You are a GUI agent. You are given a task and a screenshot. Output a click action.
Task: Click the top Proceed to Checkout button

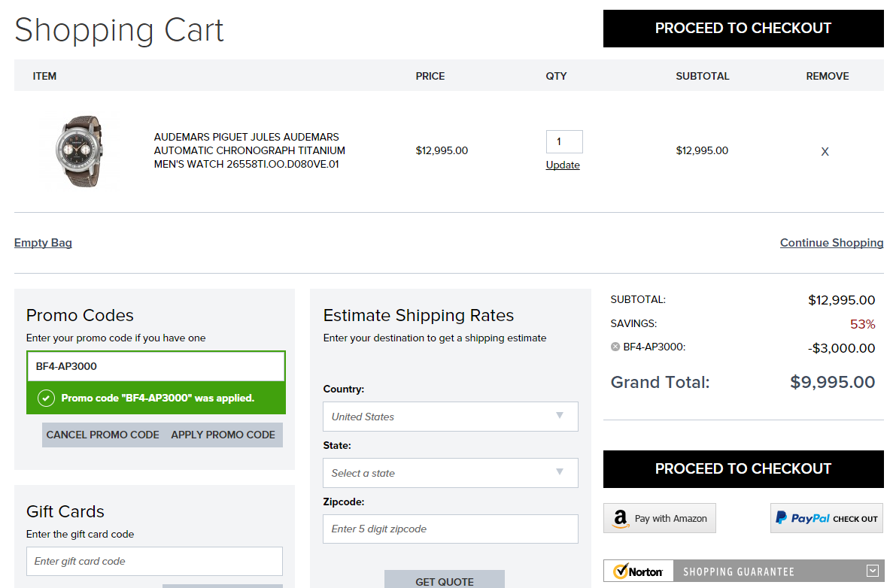tap(743, 29)
